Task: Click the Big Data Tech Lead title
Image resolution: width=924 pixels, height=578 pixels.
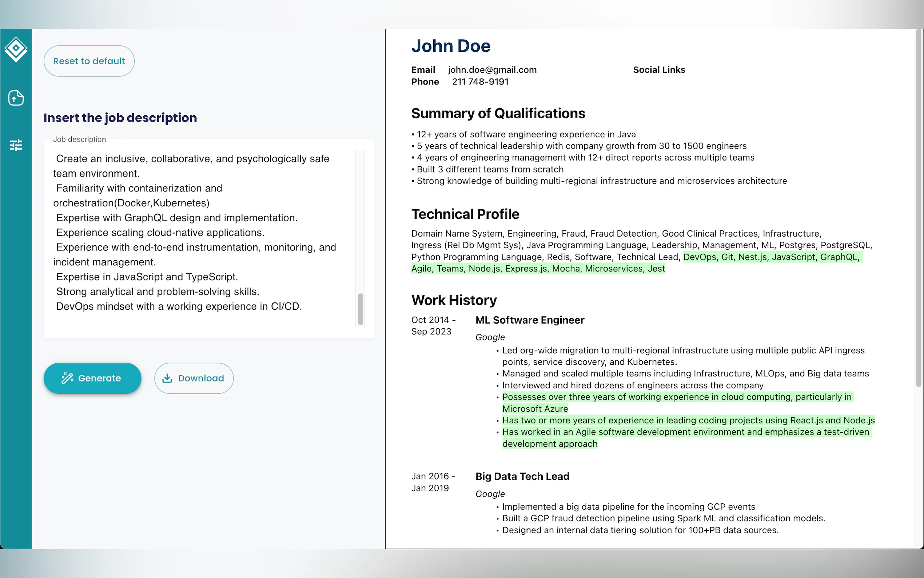Action: coord(522,476)
